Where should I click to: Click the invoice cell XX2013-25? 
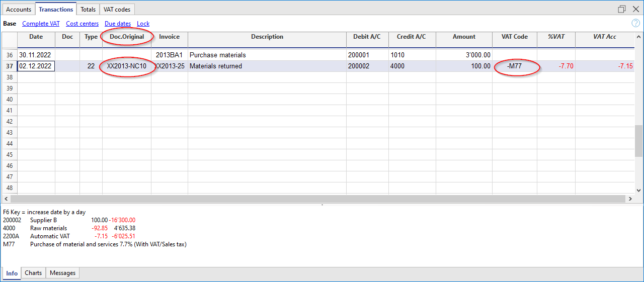[x=169, y=66]
